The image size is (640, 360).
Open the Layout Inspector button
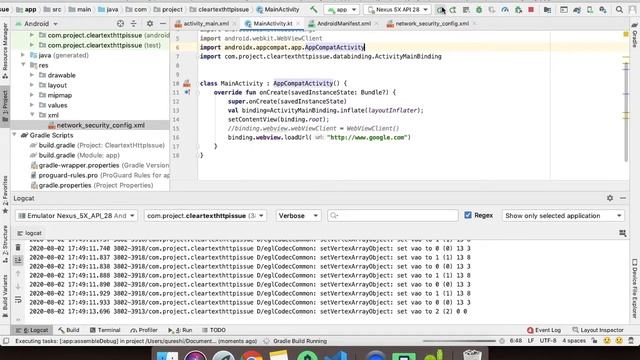(x=598, y=330)
